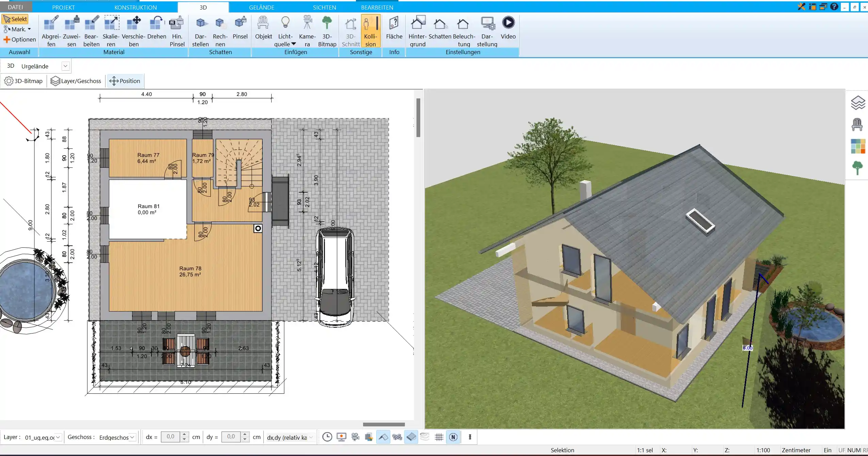Choose the Skalieren material scale tool
The width and height of the screenshot is (868, 456).
111,31
